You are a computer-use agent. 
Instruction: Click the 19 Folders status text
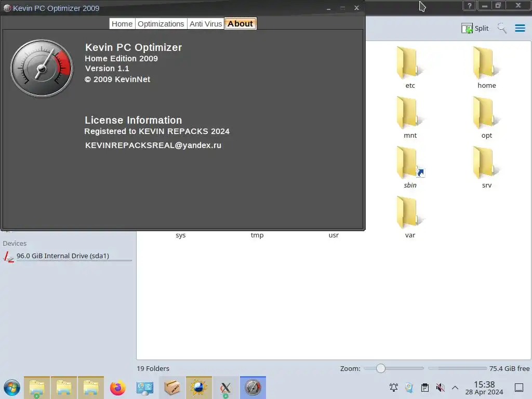[153, 368]
